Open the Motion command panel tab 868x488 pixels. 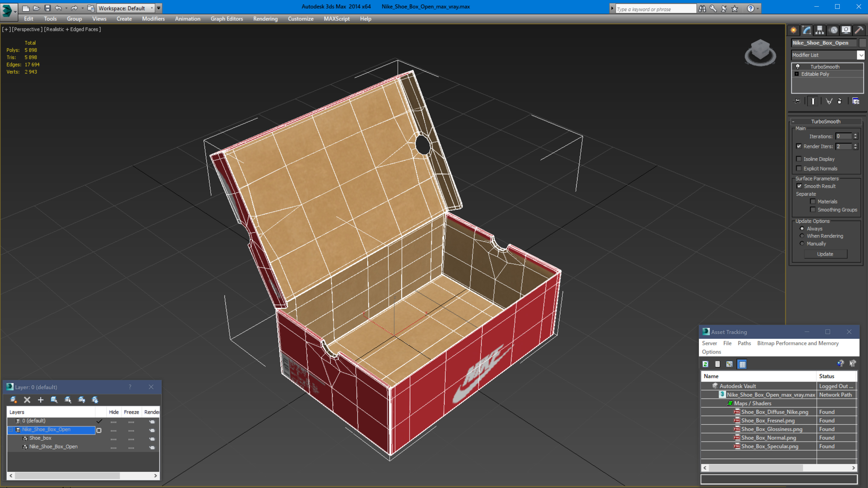[833, 30]
